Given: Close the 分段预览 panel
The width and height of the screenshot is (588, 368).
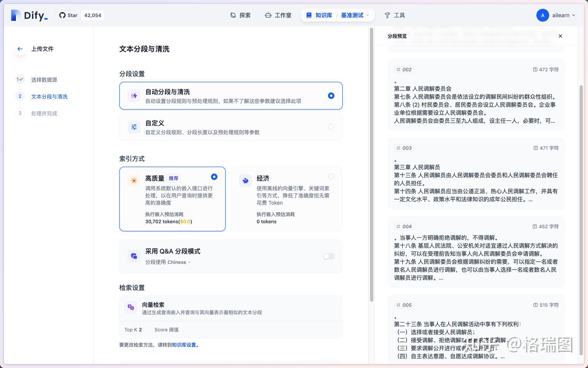Looking at the screenshot, I should pyautogui.click(x=560, y=36).
